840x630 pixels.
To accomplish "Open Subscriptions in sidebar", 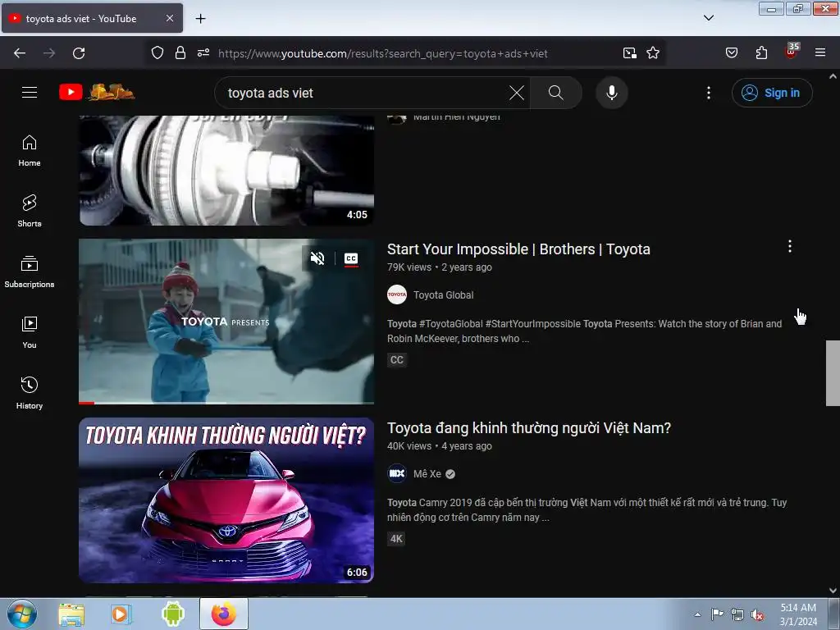I will click(30, 272).
